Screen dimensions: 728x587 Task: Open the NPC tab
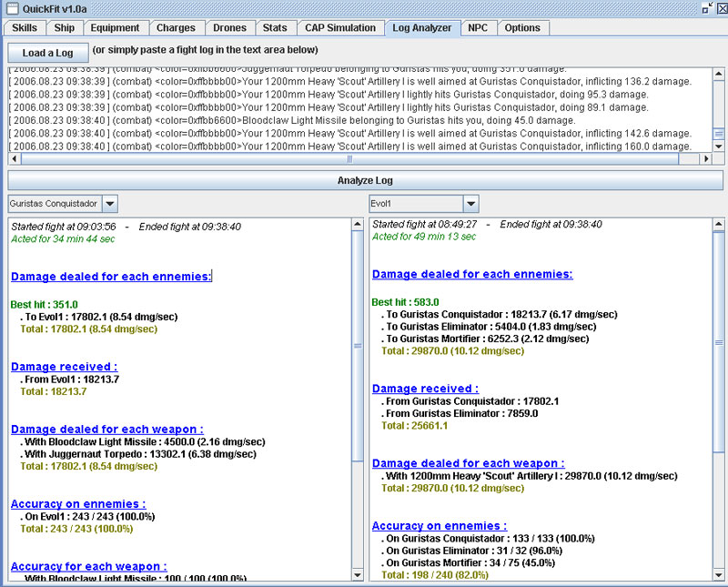(x=477, y=28)
